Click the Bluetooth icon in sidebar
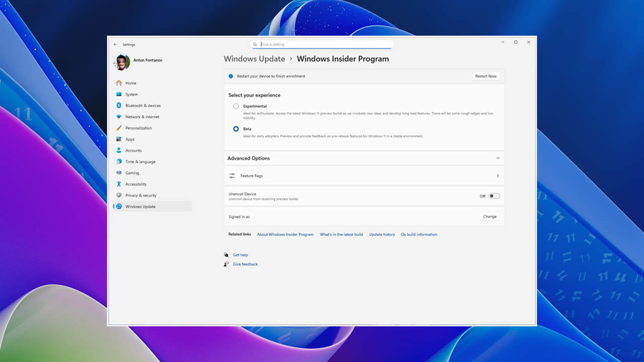The height and width of the screenshot is (362, 644). tap(119, 106)
